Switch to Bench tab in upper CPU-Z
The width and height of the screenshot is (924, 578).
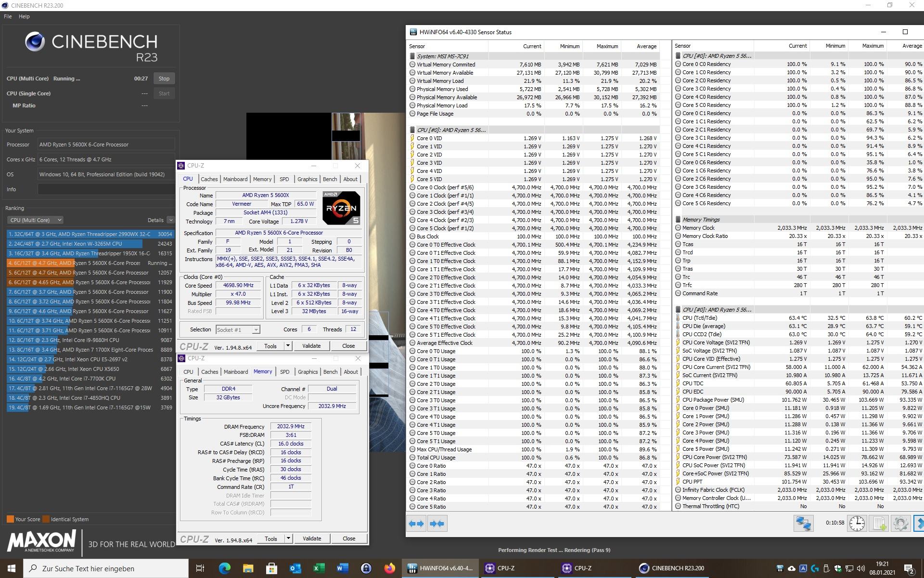(x=330, y=179)
